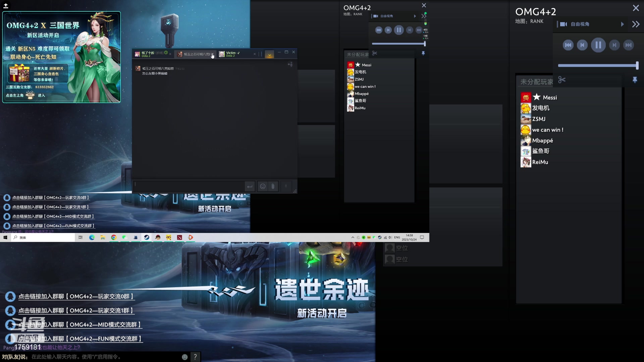Pause the replay in the large OMG4+2 panel

coord(598,45)
